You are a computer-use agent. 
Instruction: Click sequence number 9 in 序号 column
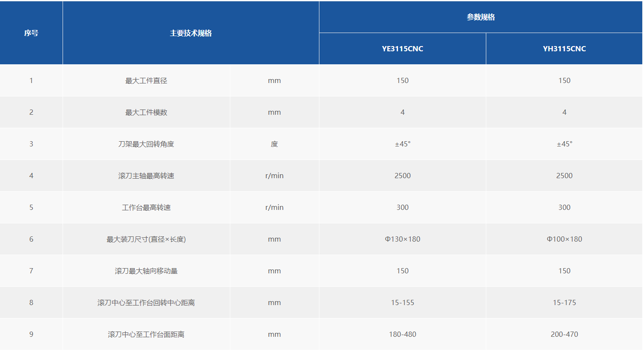pos(31,334)
